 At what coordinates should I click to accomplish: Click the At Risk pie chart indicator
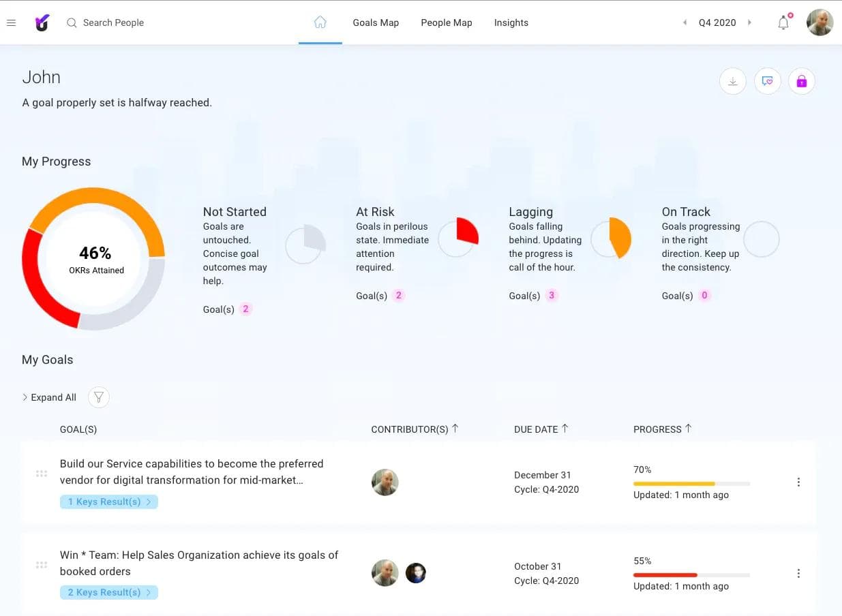[x=457, y=238]
